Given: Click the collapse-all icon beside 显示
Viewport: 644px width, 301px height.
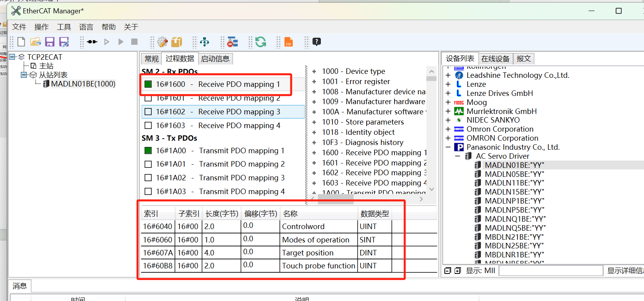Looking at the screenshot, I should point(448,271).
